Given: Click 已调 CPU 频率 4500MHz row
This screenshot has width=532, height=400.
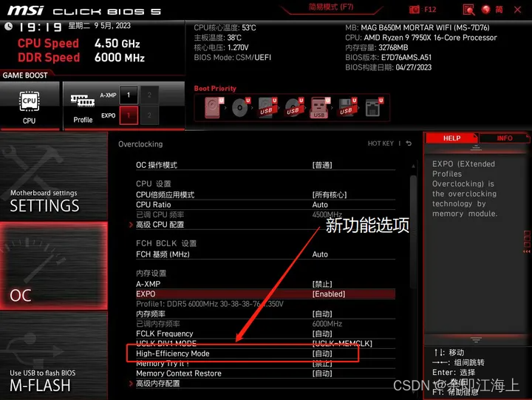Looking at the screenshot, I should coord(265,214).
